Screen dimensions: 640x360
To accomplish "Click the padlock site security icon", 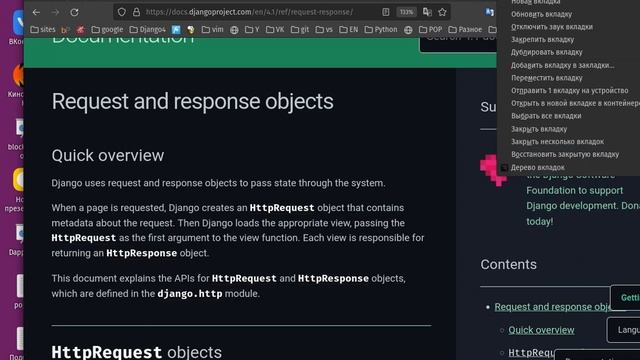I will (x=136, y=12).
